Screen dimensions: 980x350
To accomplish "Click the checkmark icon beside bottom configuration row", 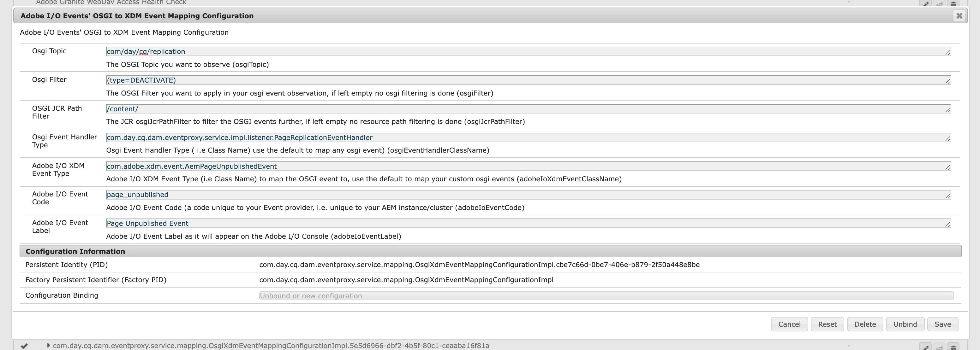I will pos(24,346).
